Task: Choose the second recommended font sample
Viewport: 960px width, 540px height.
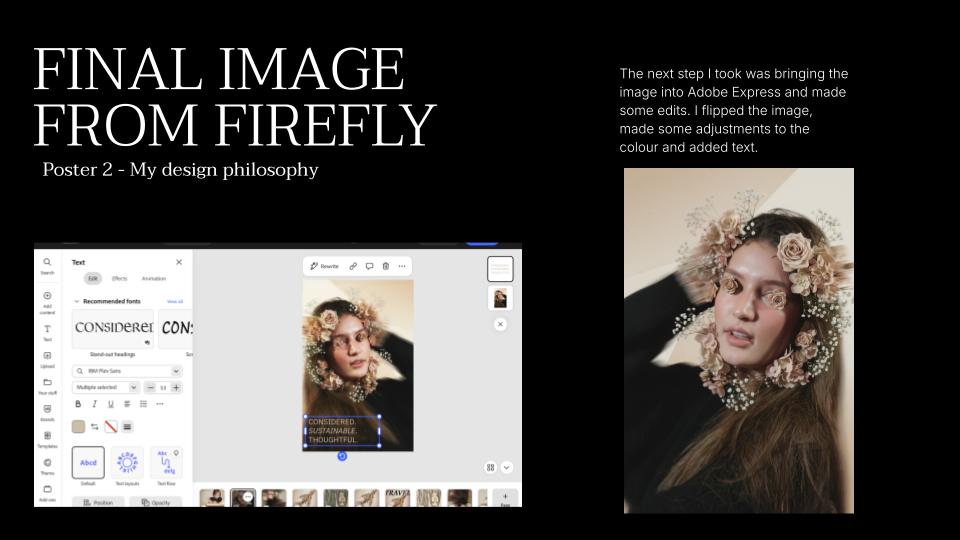Action: (x=176, y=328)
